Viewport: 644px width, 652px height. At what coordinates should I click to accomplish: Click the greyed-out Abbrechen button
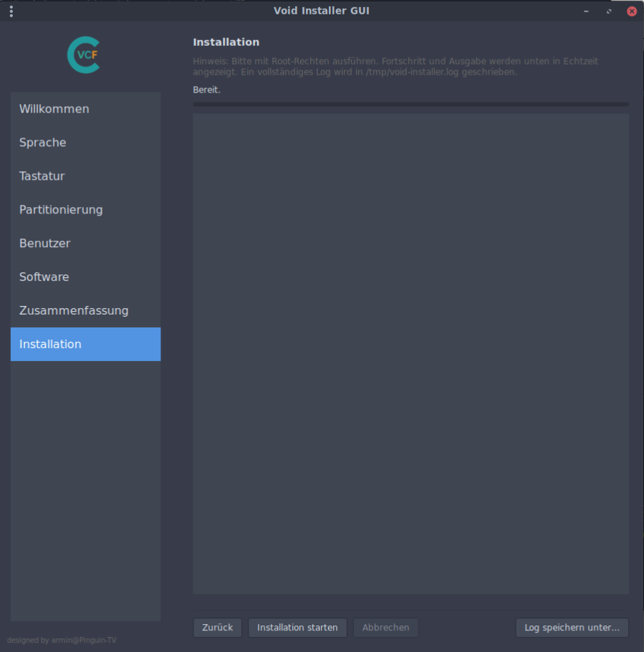[385, 628]
